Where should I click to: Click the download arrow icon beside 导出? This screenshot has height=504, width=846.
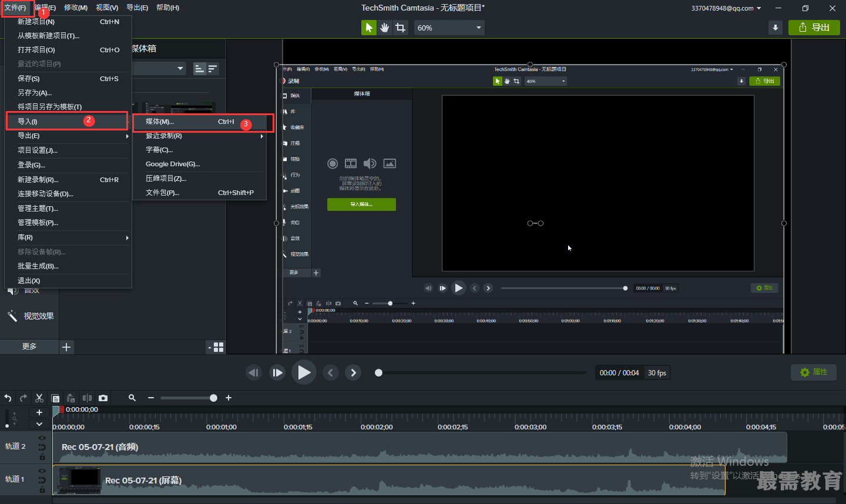[x=775, y=28]
